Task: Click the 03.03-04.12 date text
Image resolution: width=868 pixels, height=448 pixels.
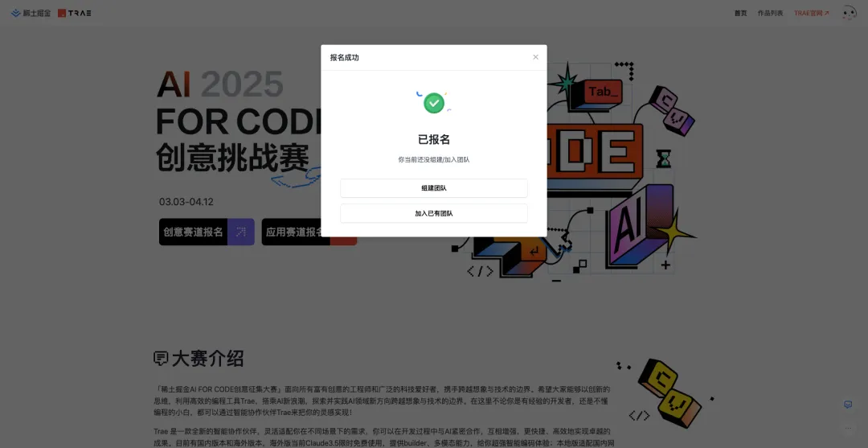Action: click(x=186, y=202)
